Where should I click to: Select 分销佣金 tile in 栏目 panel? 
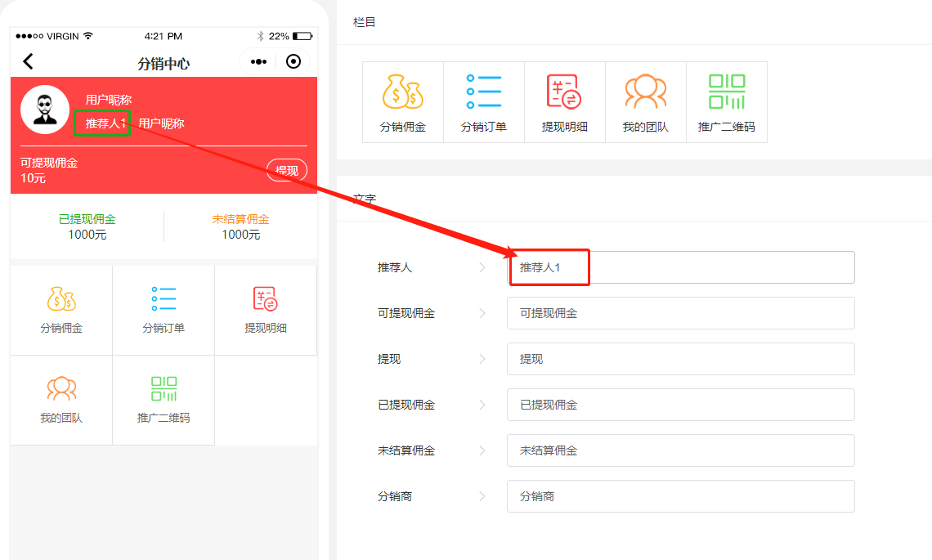click(x=403, y=92)
